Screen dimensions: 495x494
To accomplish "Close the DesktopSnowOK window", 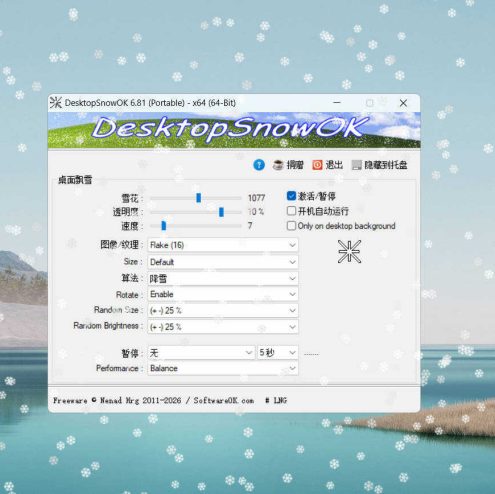I will pos(403,103).
